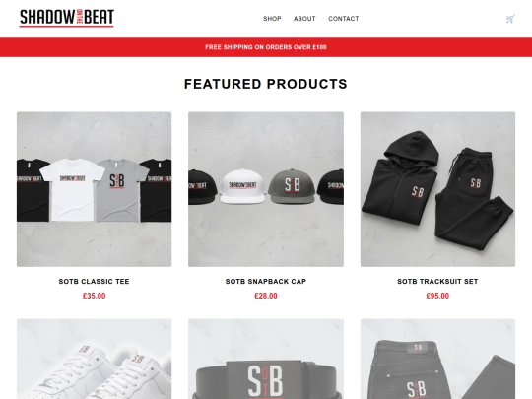The image size is (532, 399).
Task: Open the SOTB Snapback Cap product image
Action: pos(266,189)
